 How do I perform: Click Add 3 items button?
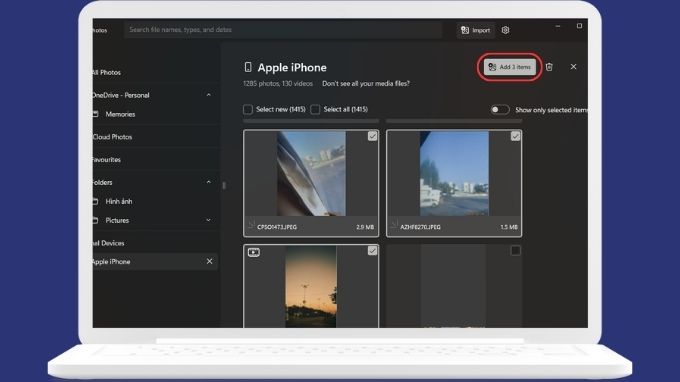point(510,67)
